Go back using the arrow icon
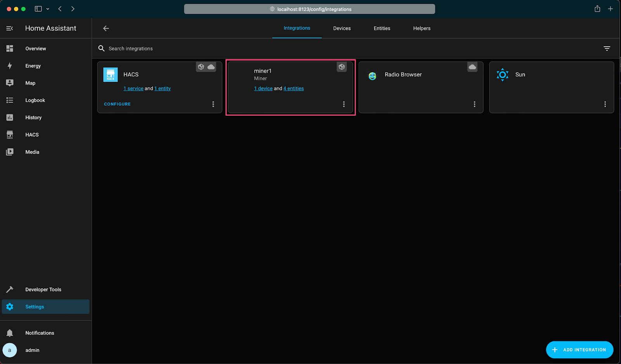This screenshot has width=621, height=364. pos(106,28)
